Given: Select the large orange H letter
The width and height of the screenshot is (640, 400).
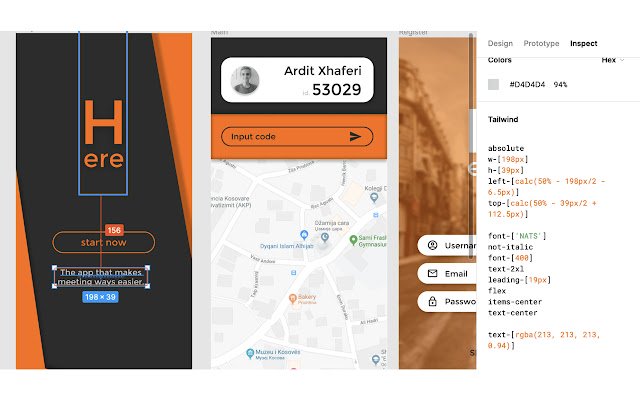Looking at the screenshot, I should 104,122.
